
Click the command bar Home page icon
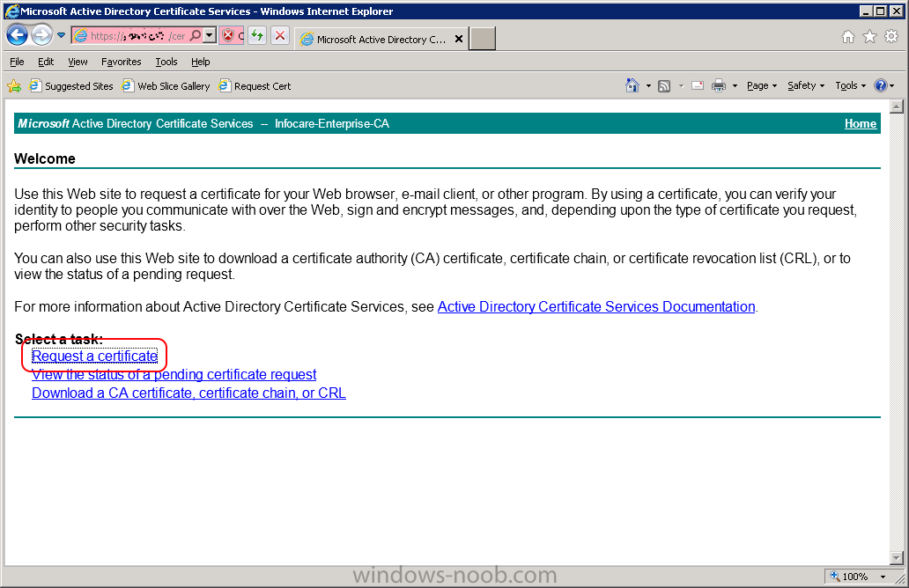click(x=632, y=85)
